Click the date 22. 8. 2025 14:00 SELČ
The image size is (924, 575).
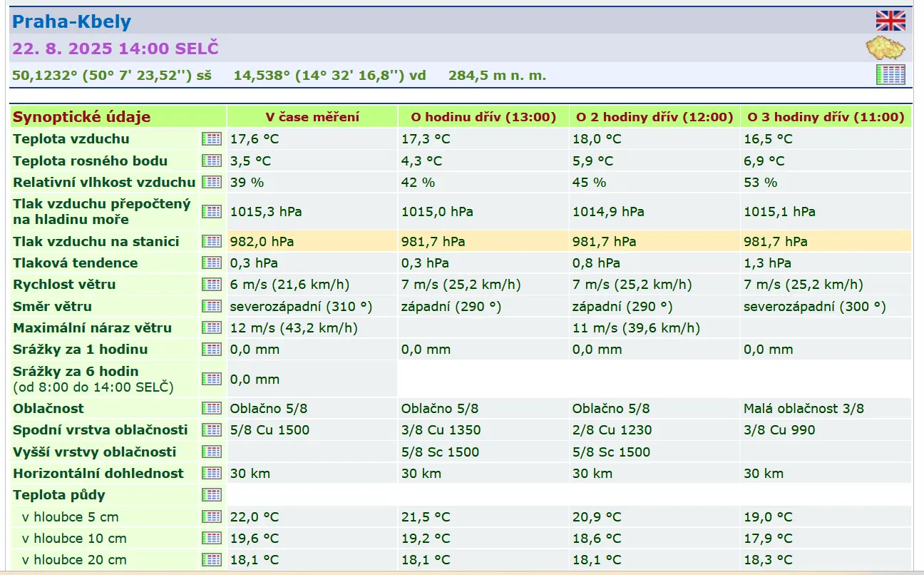point(115,49)
